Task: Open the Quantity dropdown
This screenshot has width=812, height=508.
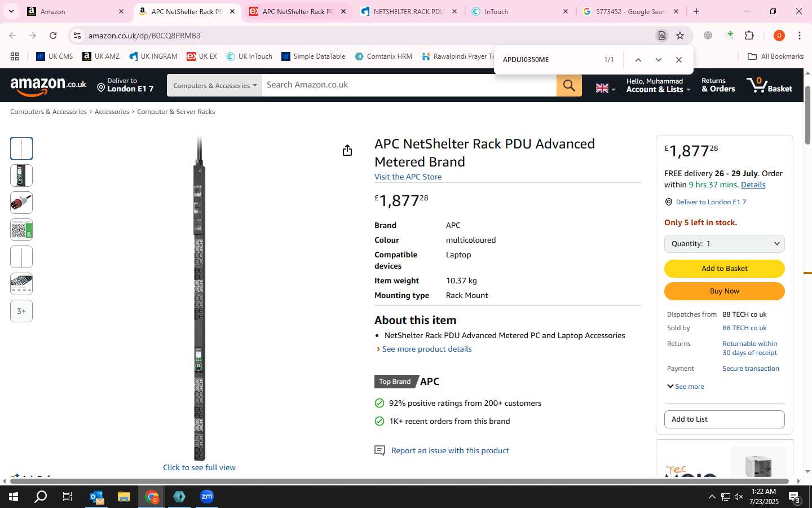Action: point(725,244)
